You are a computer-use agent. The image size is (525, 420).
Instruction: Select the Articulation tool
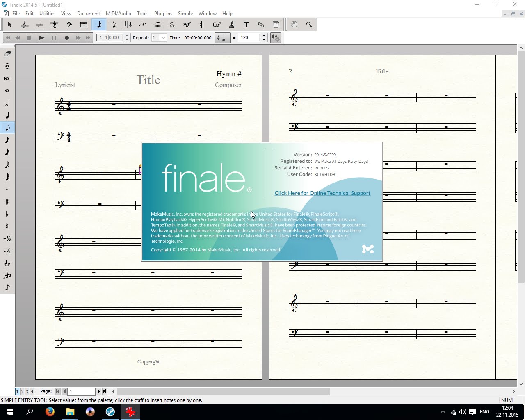(x=172, y=25)
